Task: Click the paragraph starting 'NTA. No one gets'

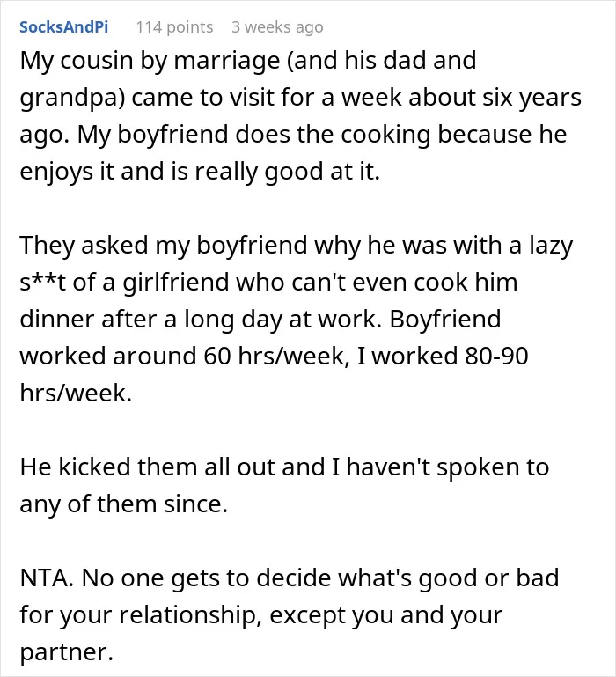Action: [290, 614]
